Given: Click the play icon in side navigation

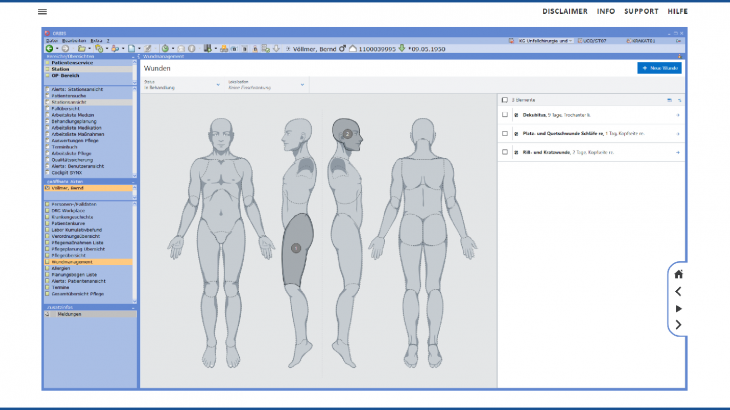Looking at the screenshot, I should [678, 308].
